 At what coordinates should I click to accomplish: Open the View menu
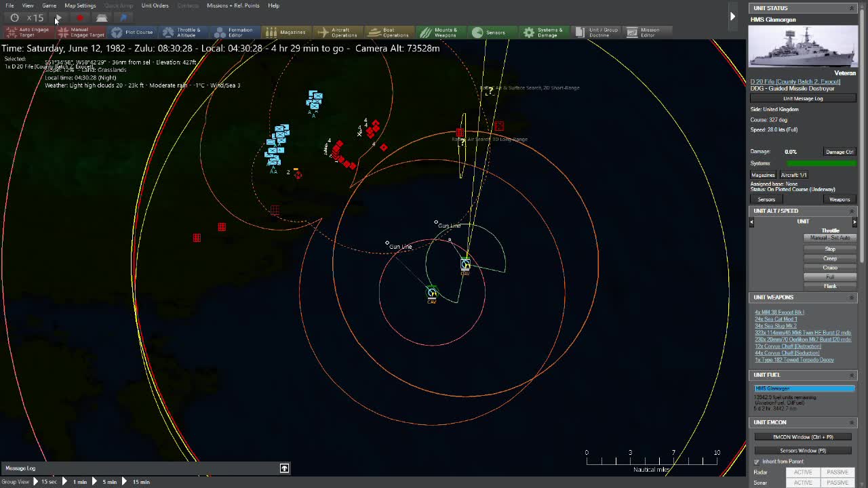pos(28,5)
